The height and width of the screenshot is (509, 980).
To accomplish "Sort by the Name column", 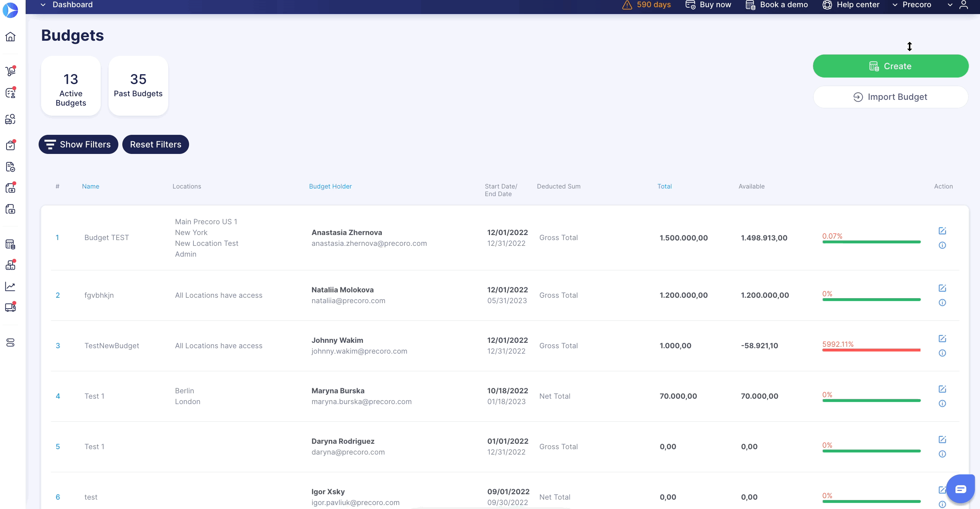I will [x=91, y=186].
